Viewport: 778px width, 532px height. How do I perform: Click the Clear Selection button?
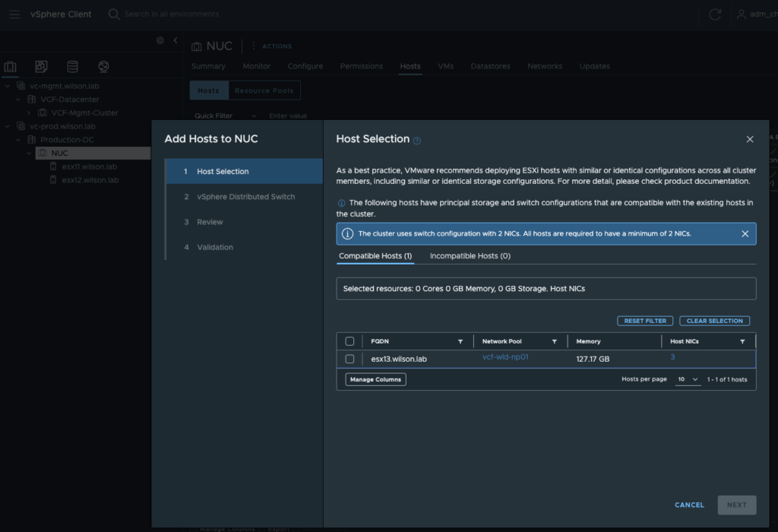[x=714, y=321]
